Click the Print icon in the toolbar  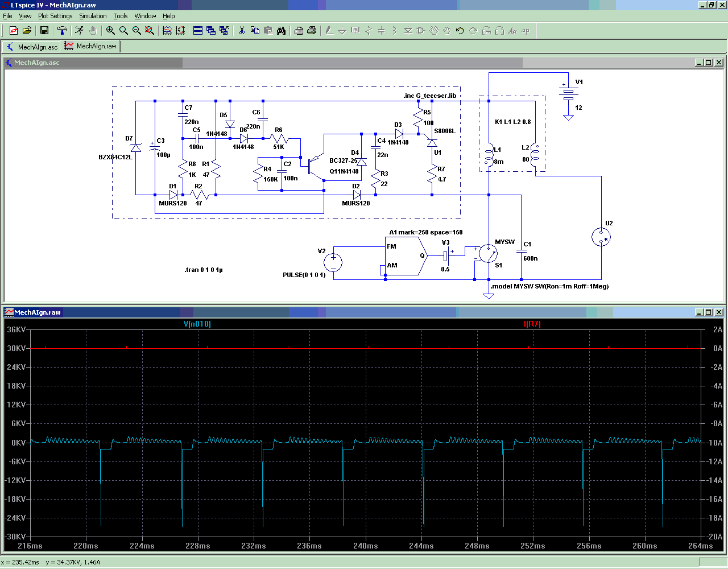pos(312,31)
